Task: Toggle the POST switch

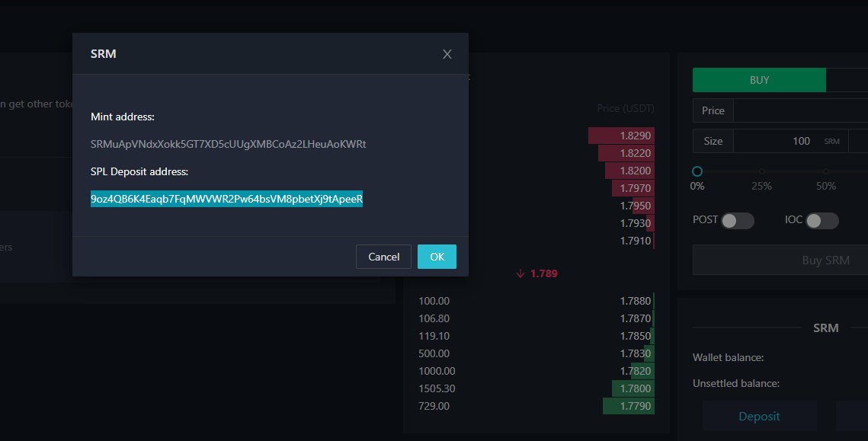Action: pyautogui.click(x=738, y=221)
